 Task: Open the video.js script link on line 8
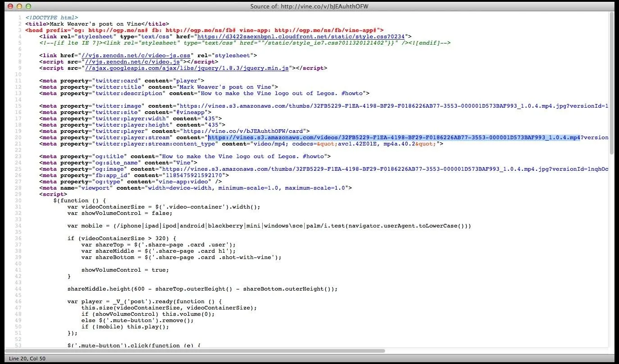[x=132, y=62]
